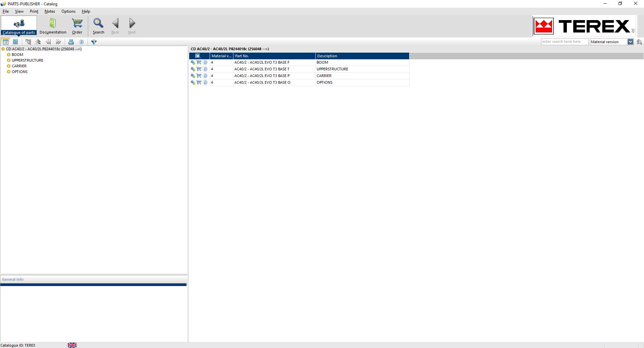
Task: Add BOOM row to cart
Action: [199, 62]
